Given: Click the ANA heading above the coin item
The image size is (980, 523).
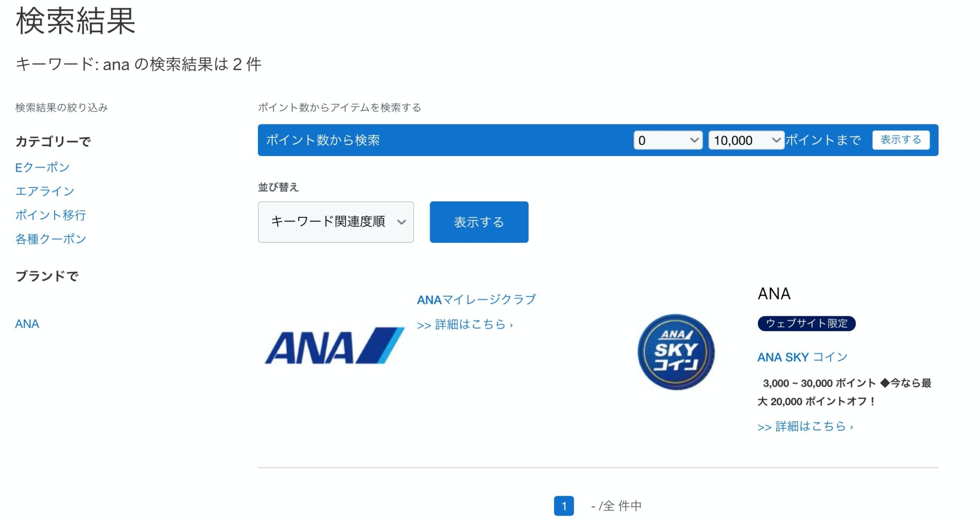Looking at the screenshot, I should click(774, 294).
